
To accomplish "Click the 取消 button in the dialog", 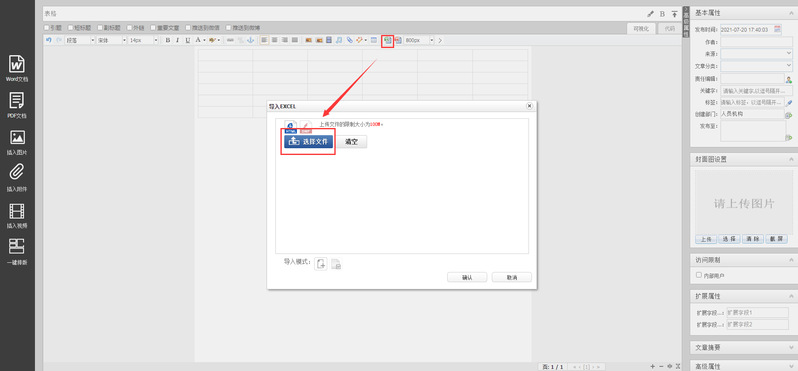I will (512, 277).
